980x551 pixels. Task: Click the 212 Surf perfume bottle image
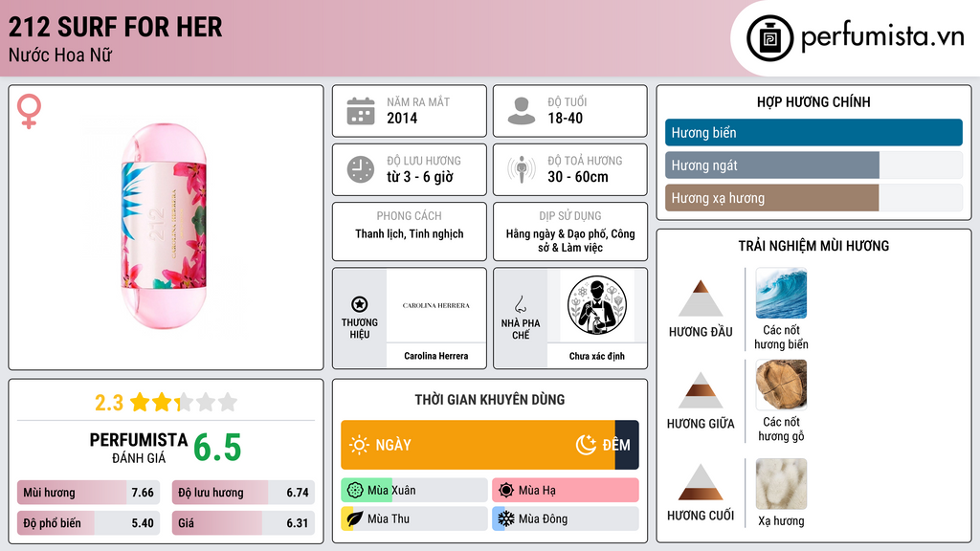[x=164, y=226]
